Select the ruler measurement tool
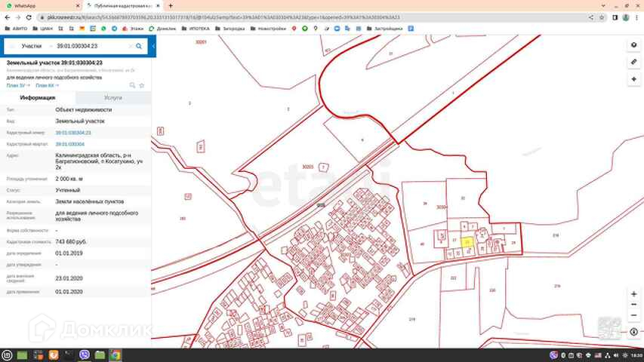The width and height of the screenshot is (644, 362). [x=633, y=62]
